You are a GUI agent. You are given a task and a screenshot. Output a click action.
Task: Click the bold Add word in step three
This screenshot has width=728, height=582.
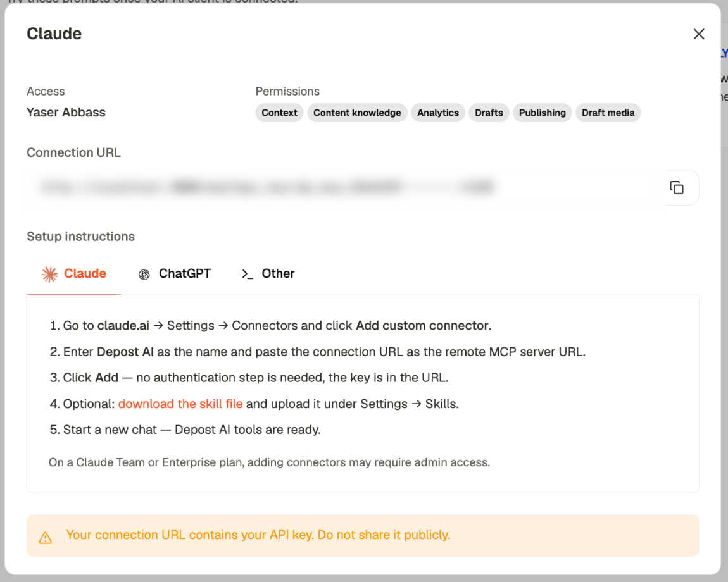pos(107,378)
